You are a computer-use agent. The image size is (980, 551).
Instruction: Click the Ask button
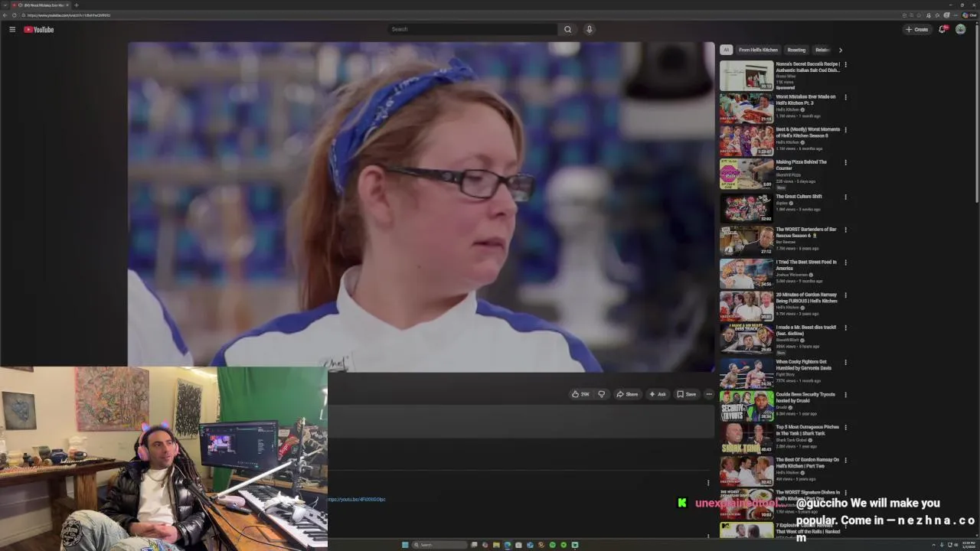658,394
